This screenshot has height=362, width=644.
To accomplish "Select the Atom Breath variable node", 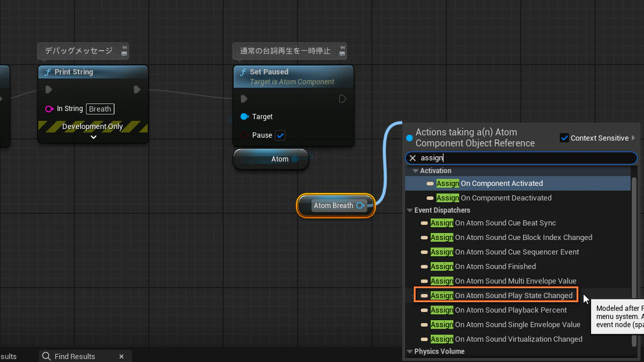I will tap(336, 205).
